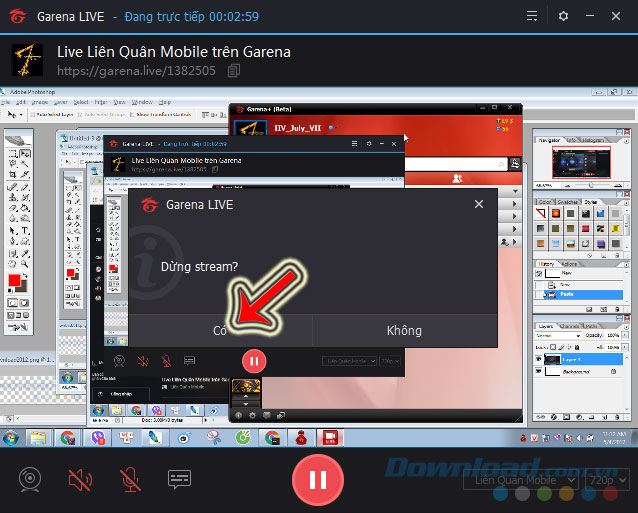Screen dimensions: 638x513
Task: Open Photoshop Select menu
Action: 81,102
